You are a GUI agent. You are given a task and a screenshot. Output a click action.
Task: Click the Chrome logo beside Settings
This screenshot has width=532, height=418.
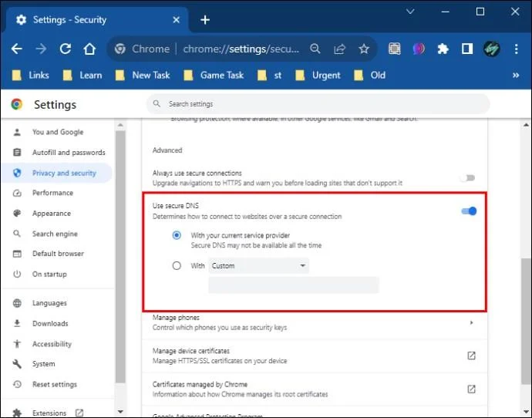click(x=17, y=104)
